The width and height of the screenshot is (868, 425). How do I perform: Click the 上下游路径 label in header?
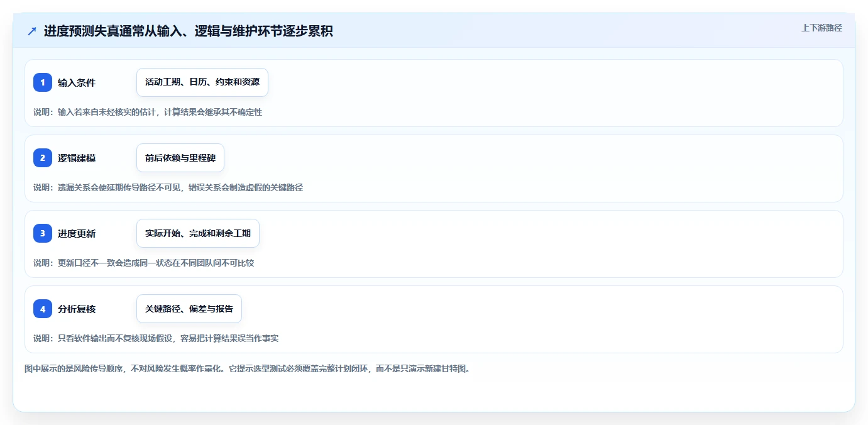click(821, 28)
